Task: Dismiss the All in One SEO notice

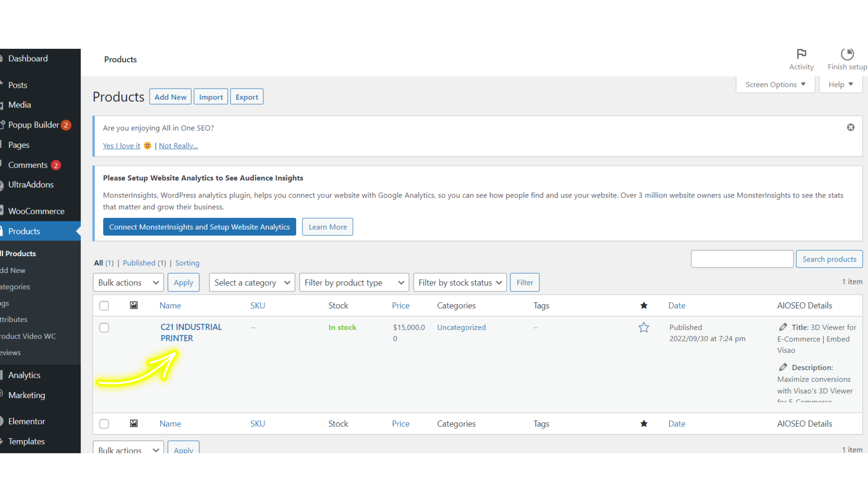Action: pyautogui.click(x=850, y=127)
